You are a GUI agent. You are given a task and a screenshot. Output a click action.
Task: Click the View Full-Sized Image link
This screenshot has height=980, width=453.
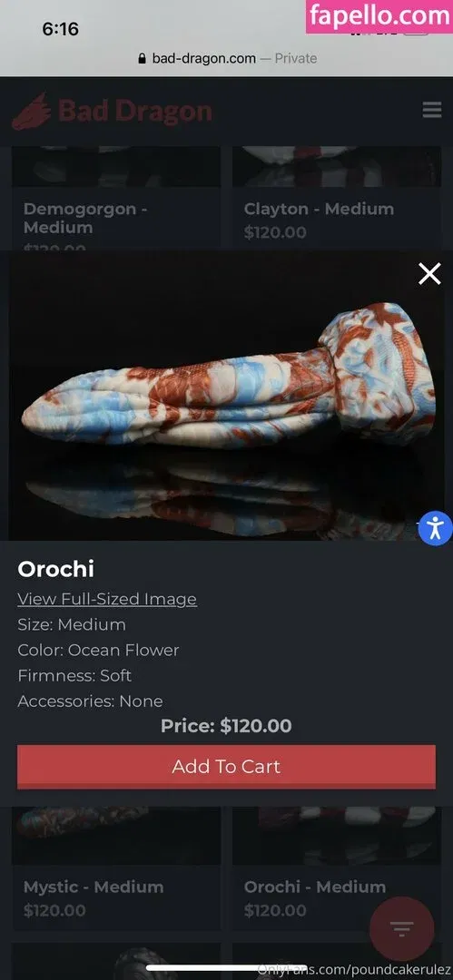107,599
